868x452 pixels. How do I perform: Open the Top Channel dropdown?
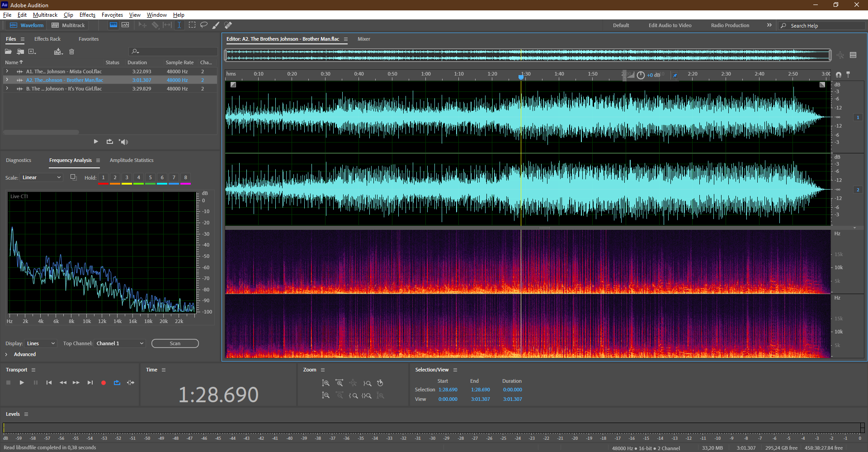click(x=120, y=343)
